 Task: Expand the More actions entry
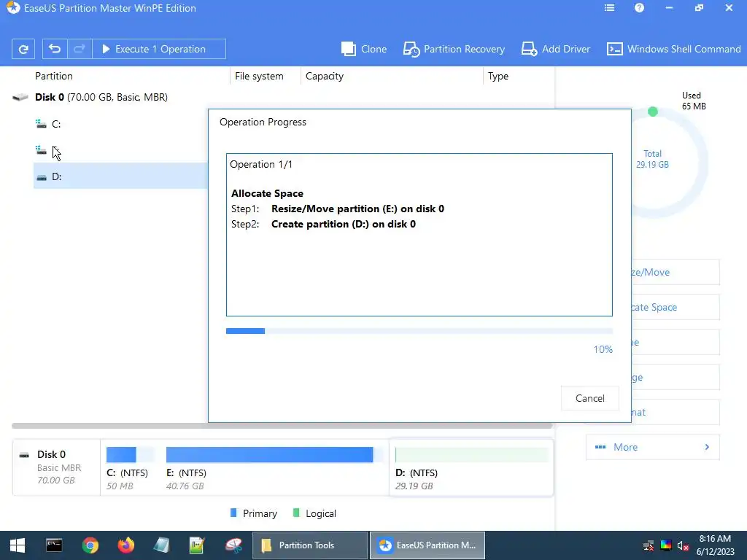coord(652,447)
